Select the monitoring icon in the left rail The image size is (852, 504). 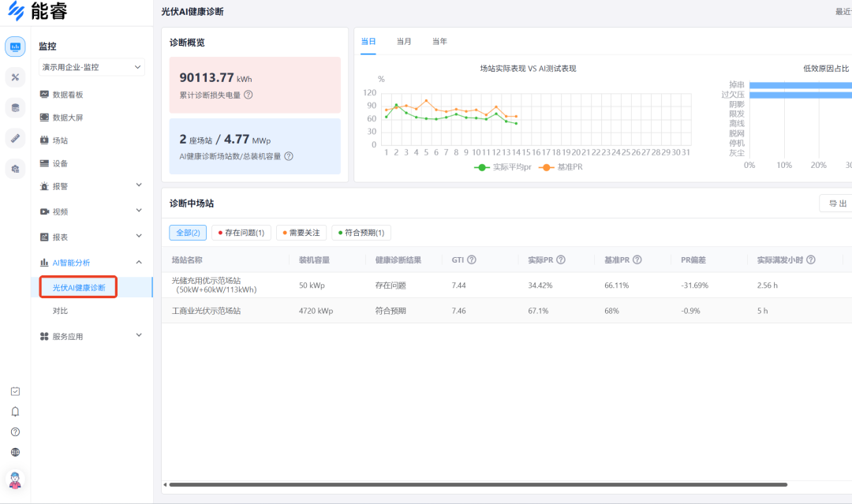pos(14,47)
